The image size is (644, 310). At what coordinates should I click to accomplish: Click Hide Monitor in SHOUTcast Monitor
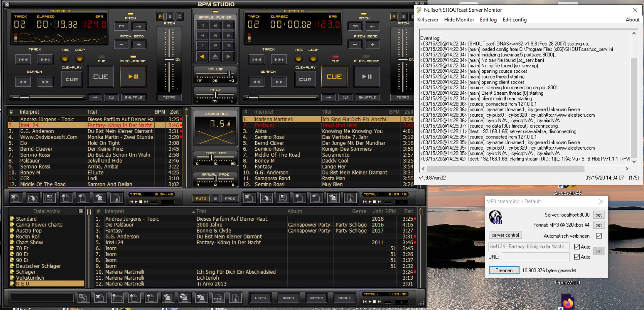point(459,20)
